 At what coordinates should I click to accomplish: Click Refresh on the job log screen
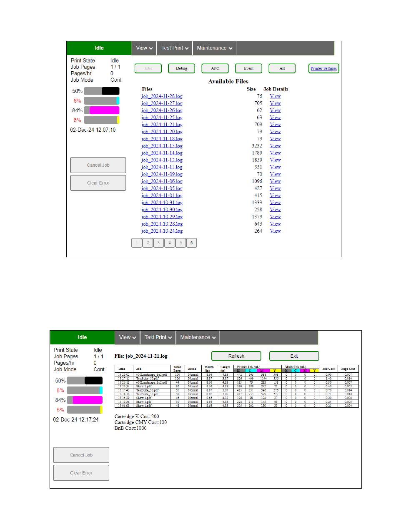pyautogui.click(x=236, y=356)
